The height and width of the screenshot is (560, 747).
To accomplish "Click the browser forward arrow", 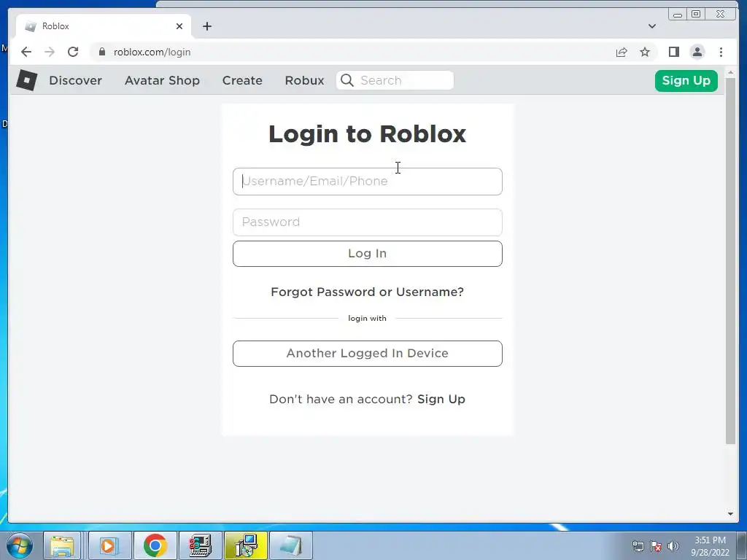I will 50,52.
